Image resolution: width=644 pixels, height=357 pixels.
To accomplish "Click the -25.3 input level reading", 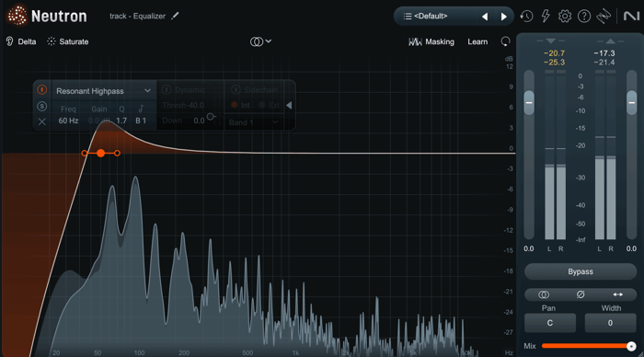I will tap(554, 63).
